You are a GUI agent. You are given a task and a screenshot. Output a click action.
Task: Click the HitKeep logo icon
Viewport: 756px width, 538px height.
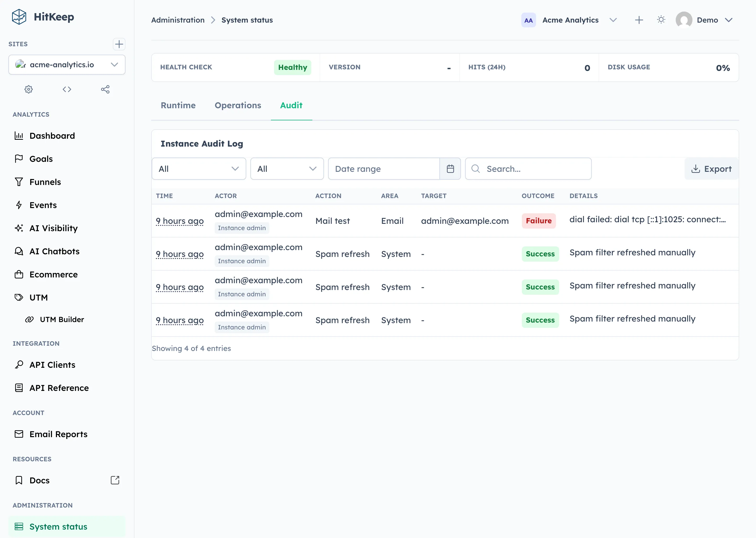click(19, 17)
